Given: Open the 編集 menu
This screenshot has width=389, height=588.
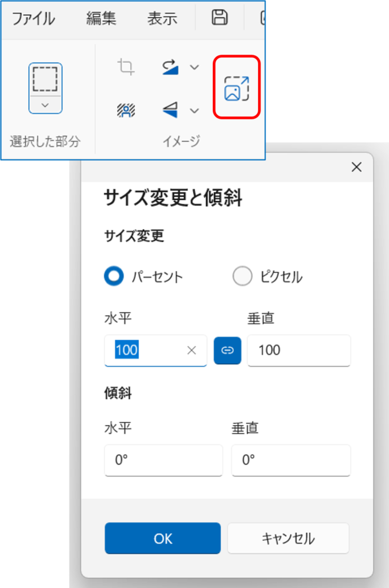Looking at the screenshot, I should [101, 18].
